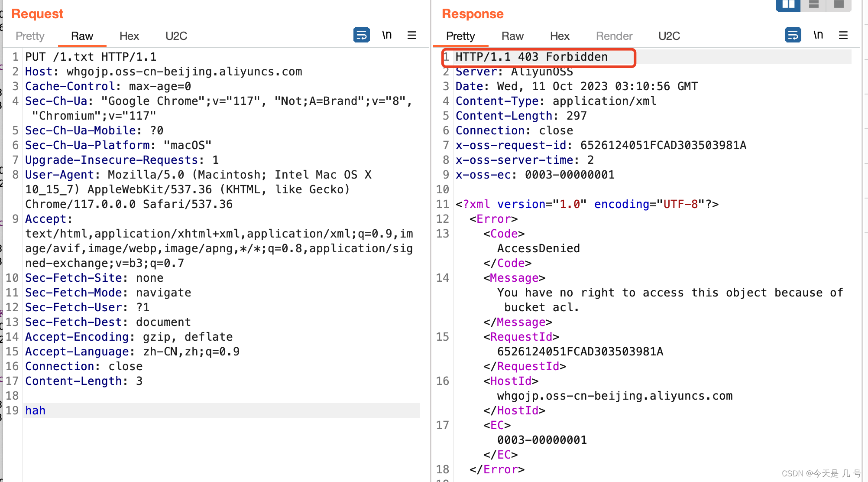Click the Cache-Control: max-age=0 line
Screen dimensions: 868x482
[x=108, y=86]
